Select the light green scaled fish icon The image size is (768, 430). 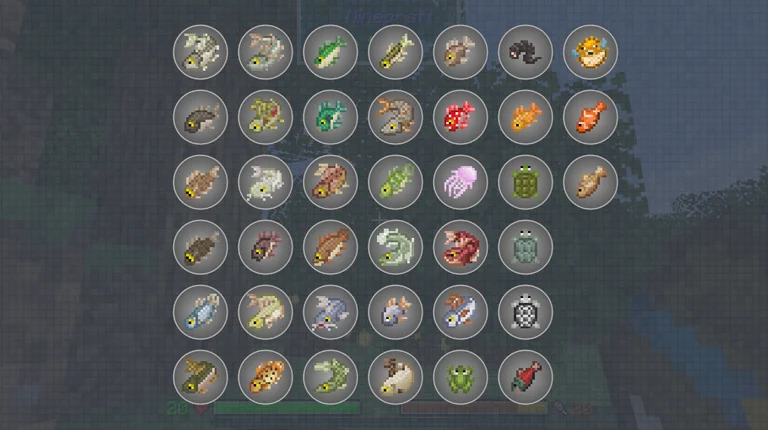(x=395, y=182)
